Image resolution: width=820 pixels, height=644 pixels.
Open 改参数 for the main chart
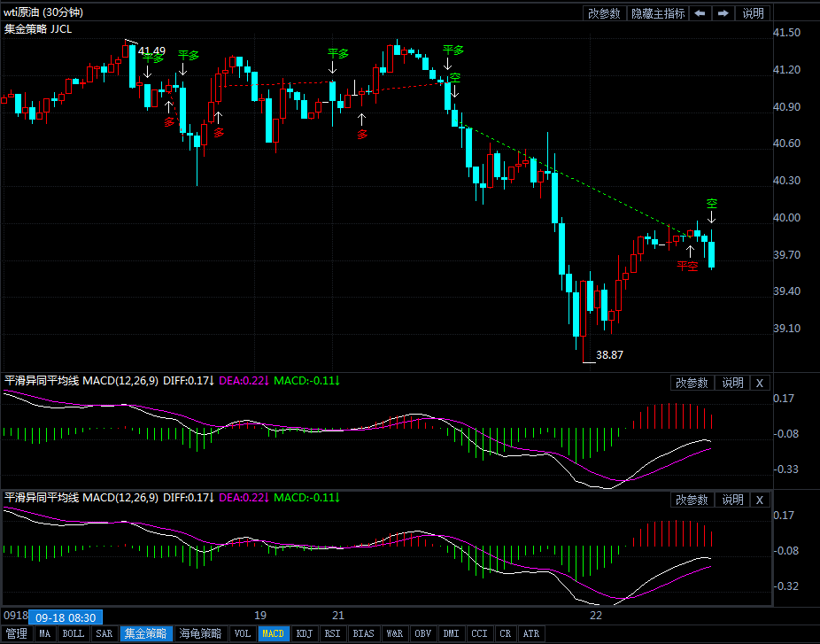604,13
